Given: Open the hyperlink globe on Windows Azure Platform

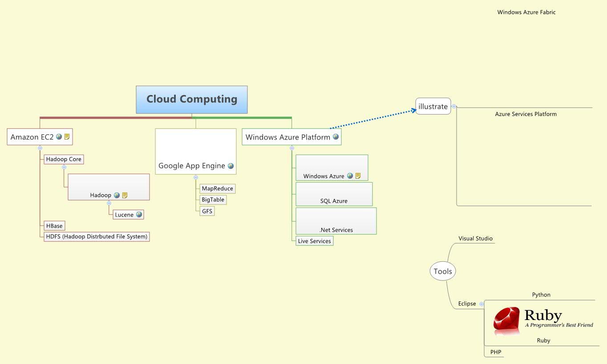Looking at the screenshot, I should [x=336, y=137].
